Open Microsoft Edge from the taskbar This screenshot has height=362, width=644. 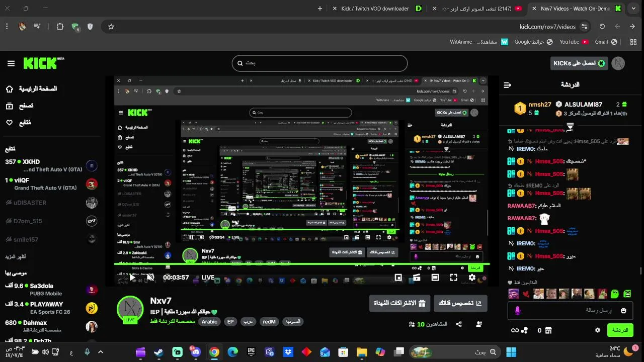[x=232, y=352]
